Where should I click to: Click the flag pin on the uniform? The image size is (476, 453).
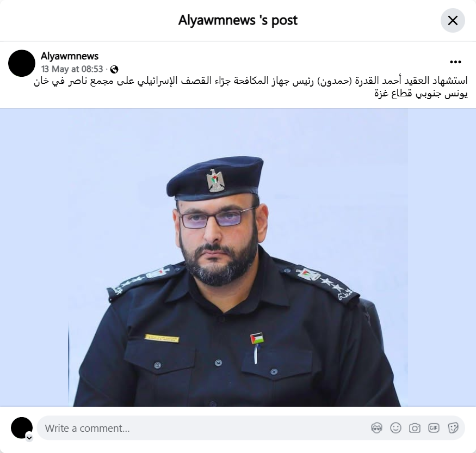[x=257, y=339]
